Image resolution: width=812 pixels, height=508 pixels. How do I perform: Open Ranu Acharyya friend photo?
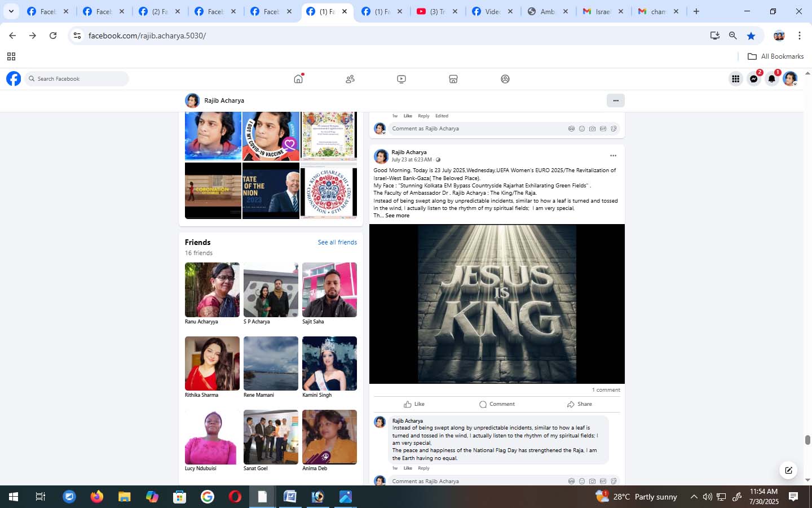[x=212, y=290]
